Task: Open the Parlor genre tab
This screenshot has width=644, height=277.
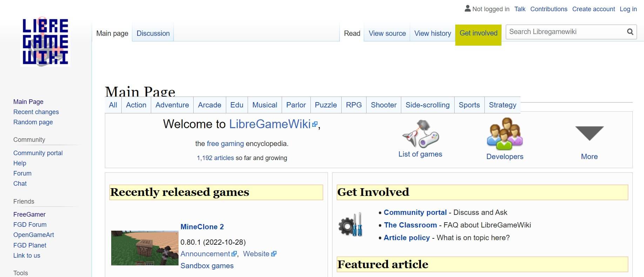Action: pos(296,105)
